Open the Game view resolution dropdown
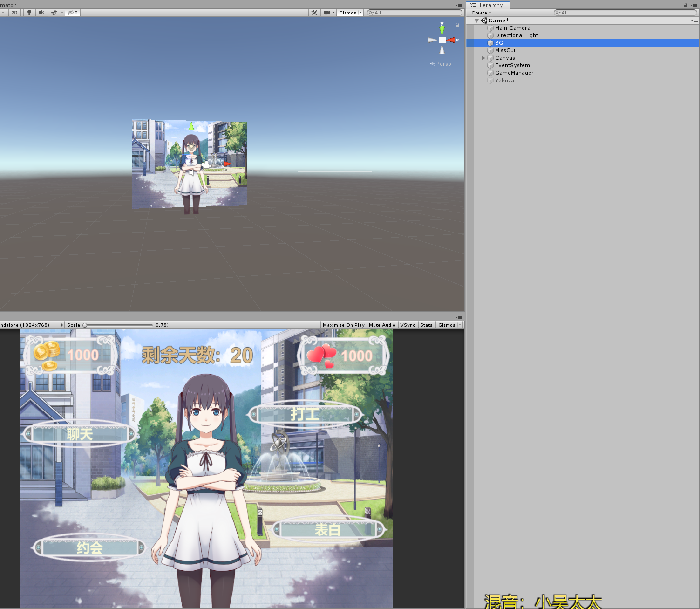700x609 pixels. click(x=32, y=325)
